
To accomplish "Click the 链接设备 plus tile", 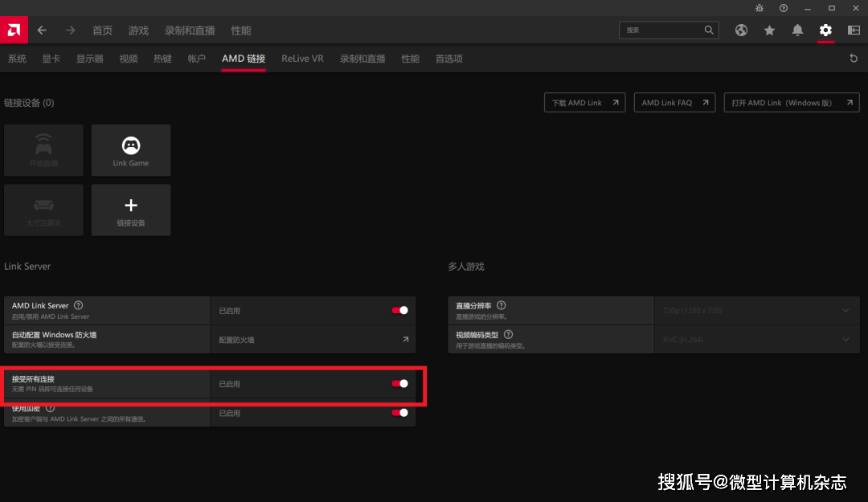I will coord(131,210).
